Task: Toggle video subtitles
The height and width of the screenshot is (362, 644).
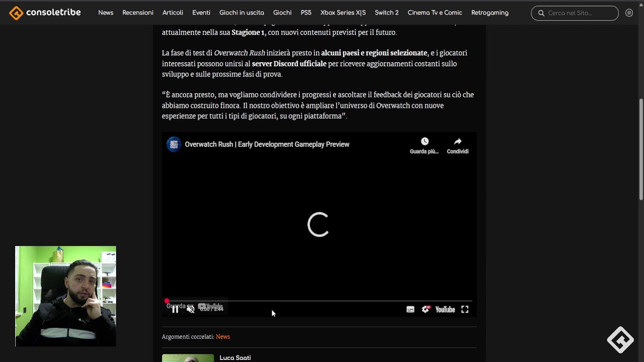Action: coord(411,310)
